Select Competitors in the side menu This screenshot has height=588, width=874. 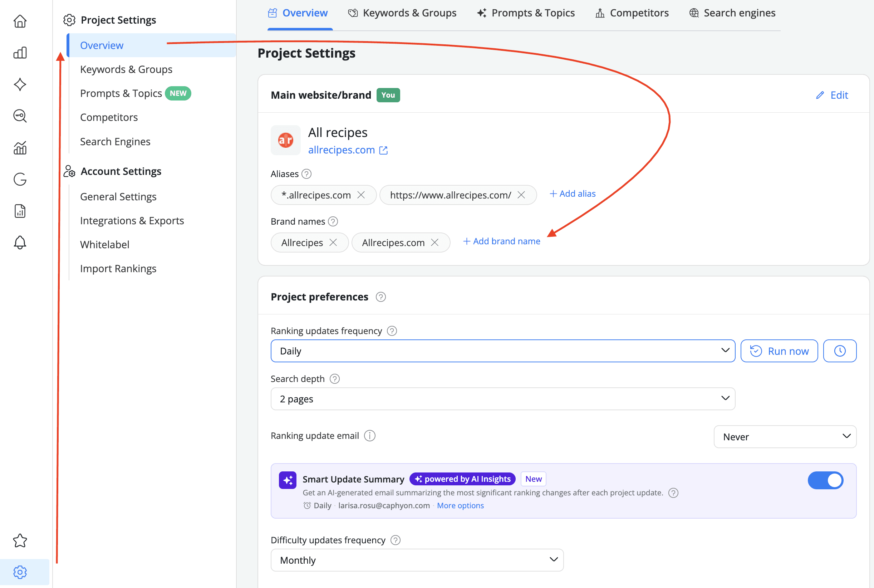[x=109, y=117]
